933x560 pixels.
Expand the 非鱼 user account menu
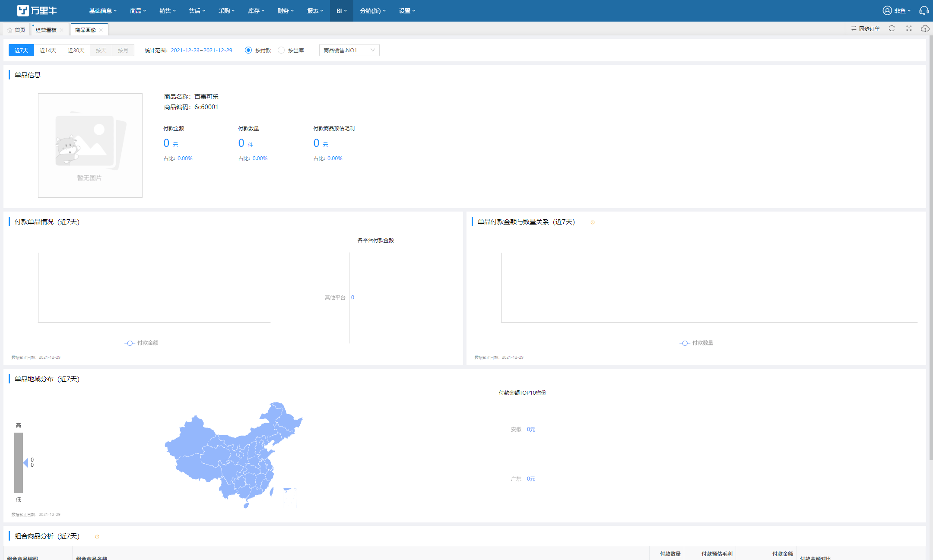point(897,11)
